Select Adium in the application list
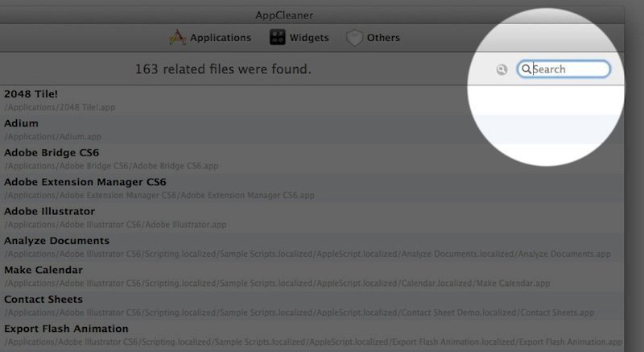This screenshot has width=644, height=352. (x=22, y=123)
